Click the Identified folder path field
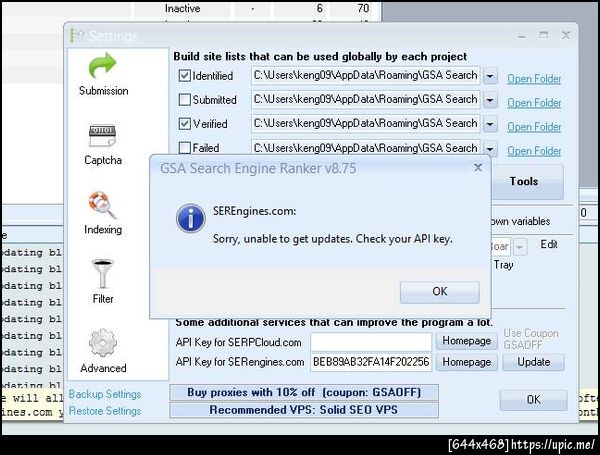This screenshot has width=600, height=455. click(x=365, y=75)
